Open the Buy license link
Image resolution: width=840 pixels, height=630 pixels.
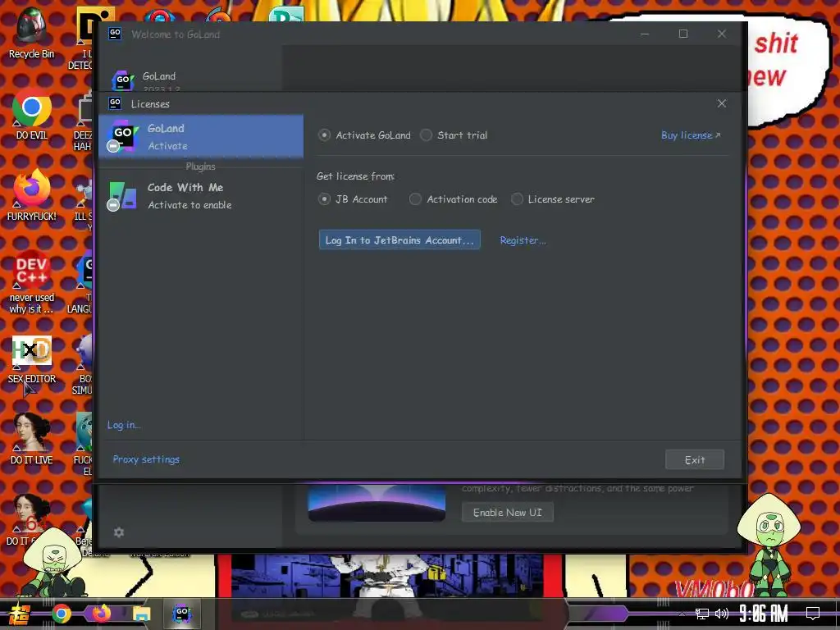tap(691, 135)
